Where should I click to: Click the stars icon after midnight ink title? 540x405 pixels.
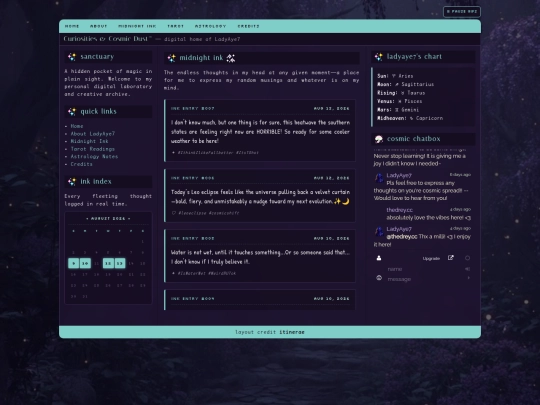pyautogui.click(x=231, y=58)
